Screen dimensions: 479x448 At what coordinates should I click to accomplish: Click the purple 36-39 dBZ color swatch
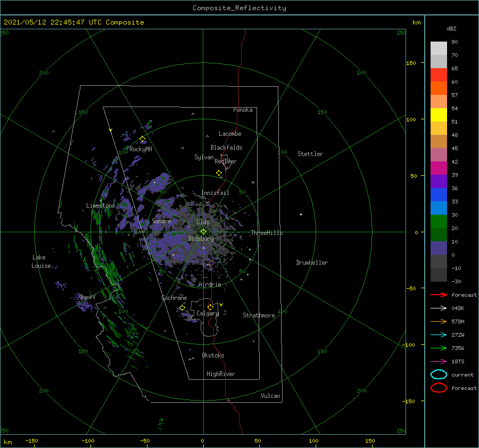pyautogui.click(x=439, y=181)
